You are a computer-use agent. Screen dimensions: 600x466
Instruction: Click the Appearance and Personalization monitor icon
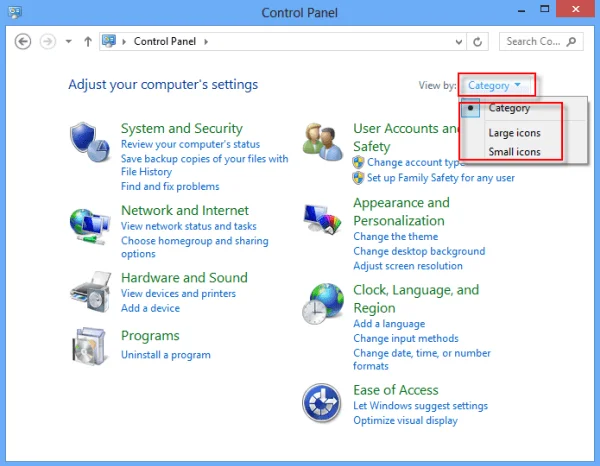coord(322,219)
